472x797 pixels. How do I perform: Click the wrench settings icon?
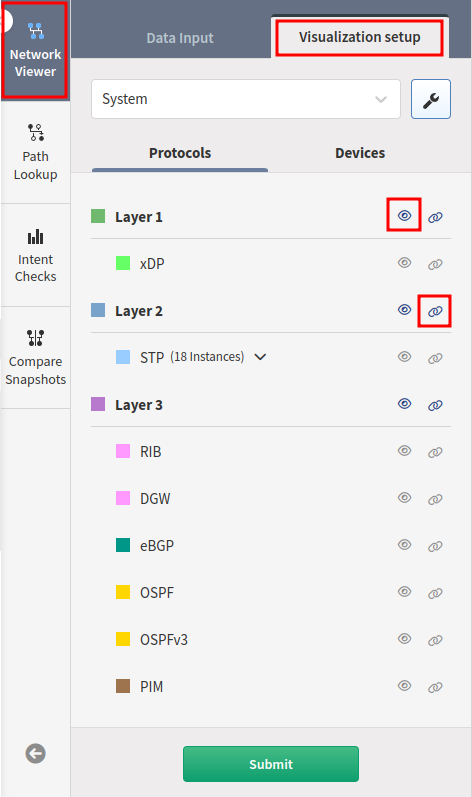click(x=431, y=99)
